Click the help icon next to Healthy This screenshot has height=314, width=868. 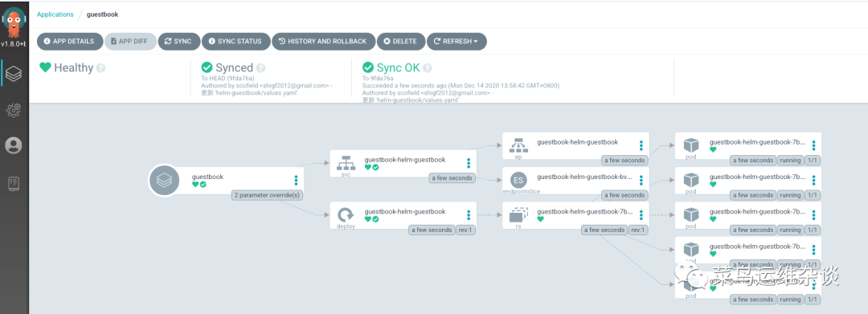click(100, 68)
